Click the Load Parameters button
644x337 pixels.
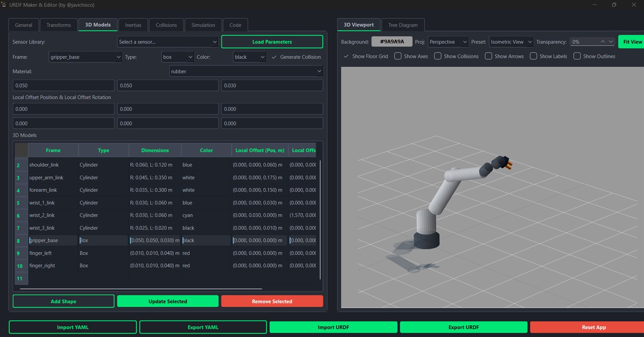[272, 42]
